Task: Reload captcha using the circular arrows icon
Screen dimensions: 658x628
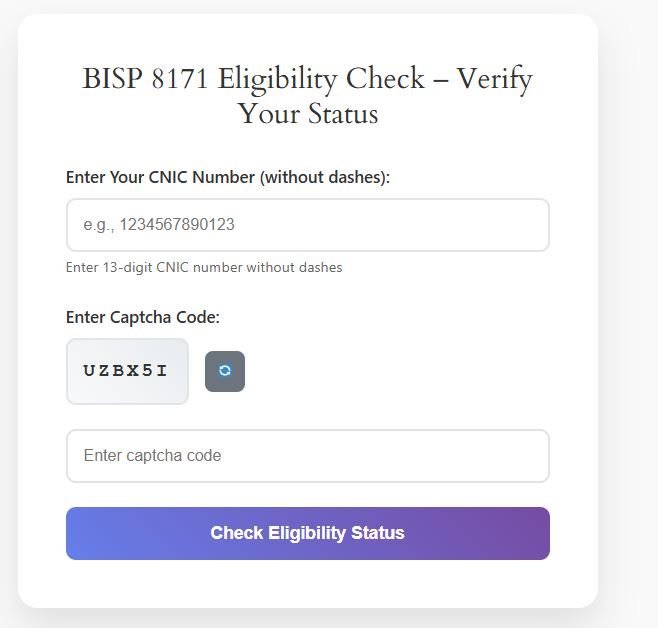Action: coord(225,371)
